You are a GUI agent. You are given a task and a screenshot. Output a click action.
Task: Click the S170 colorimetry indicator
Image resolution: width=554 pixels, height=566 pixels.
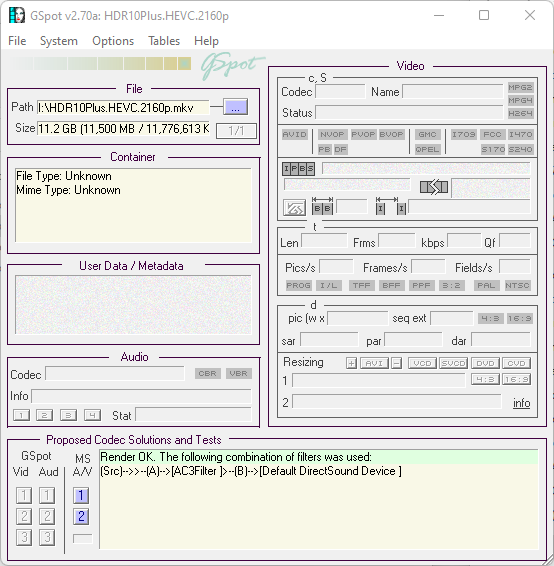(x=493, y=149)
